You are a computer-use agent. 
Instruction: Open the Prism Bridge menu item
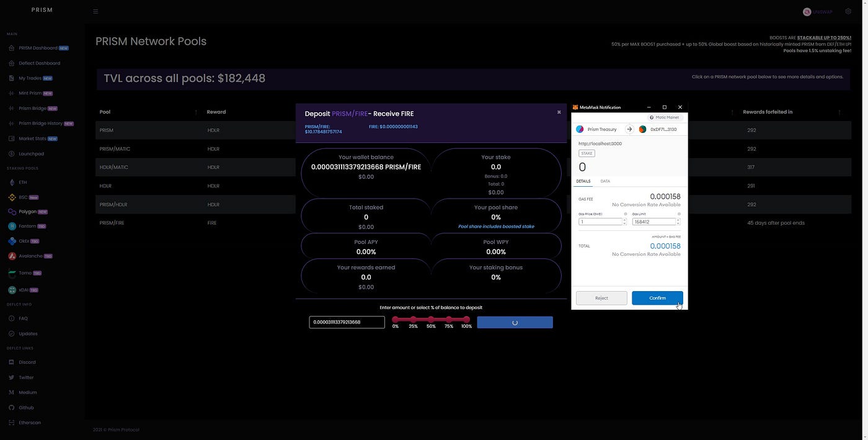[38, 109]
